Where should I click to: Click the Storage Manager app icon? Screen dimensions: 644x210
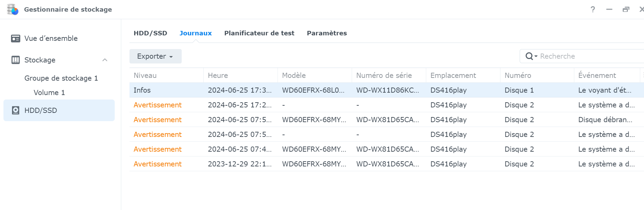point(13,9)
